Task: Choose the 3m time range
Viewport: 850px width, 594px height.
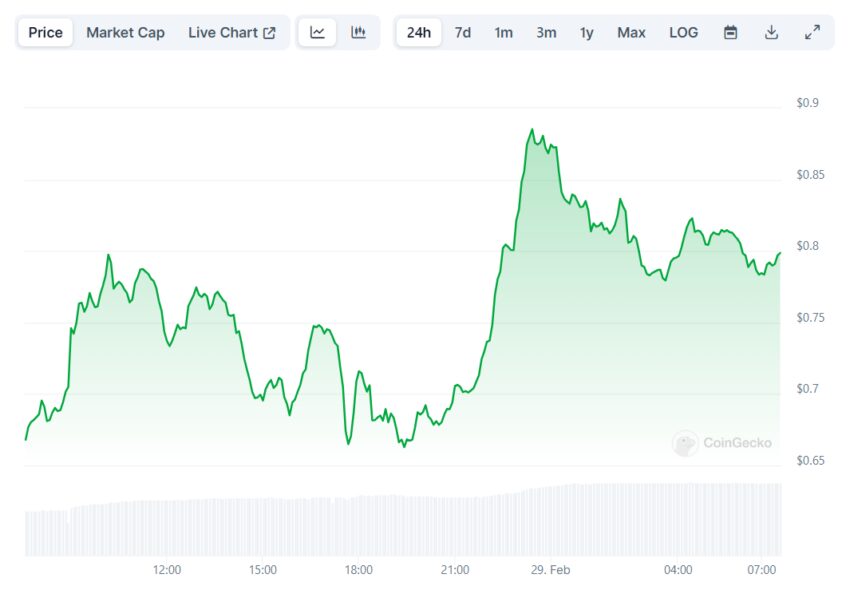Action: tap(546, 33)
